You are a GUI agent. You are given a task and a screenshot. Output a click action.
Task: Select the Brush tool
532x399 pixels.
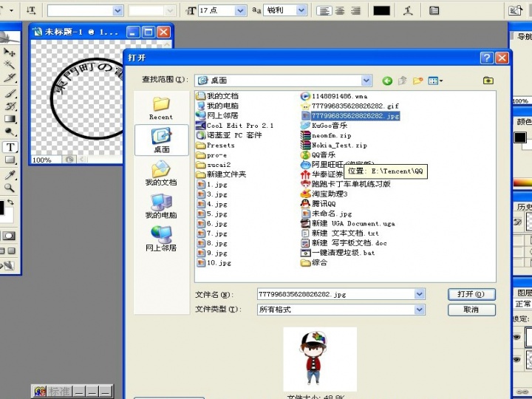10,93
